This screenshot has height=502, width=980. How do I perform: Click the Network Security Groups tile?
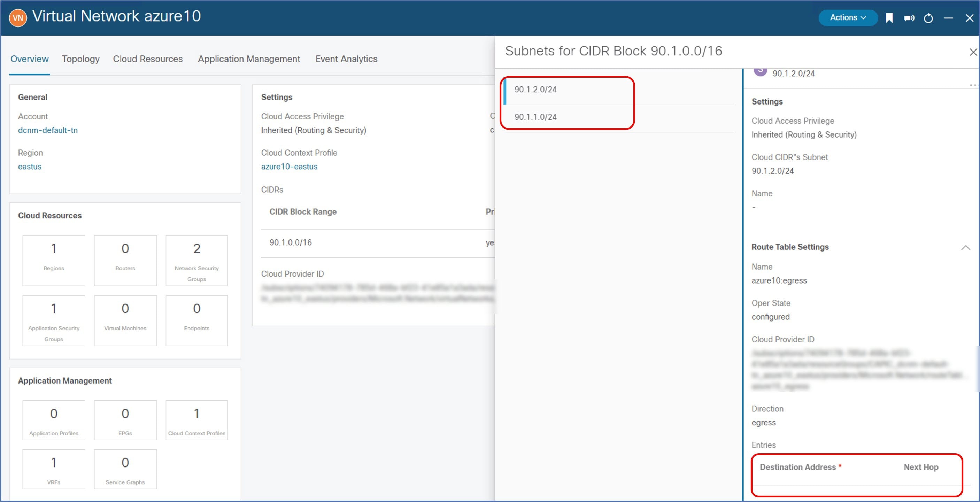pyautogui.click(x=197, y=260)
